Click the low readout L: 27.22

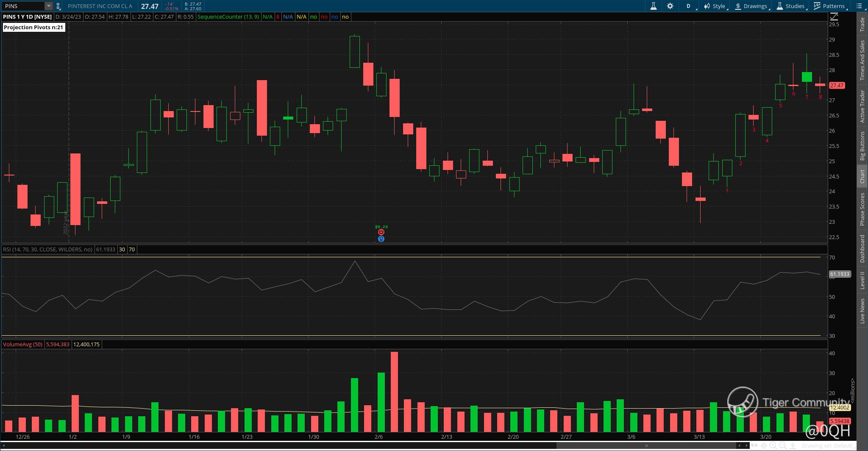[141, 17]
